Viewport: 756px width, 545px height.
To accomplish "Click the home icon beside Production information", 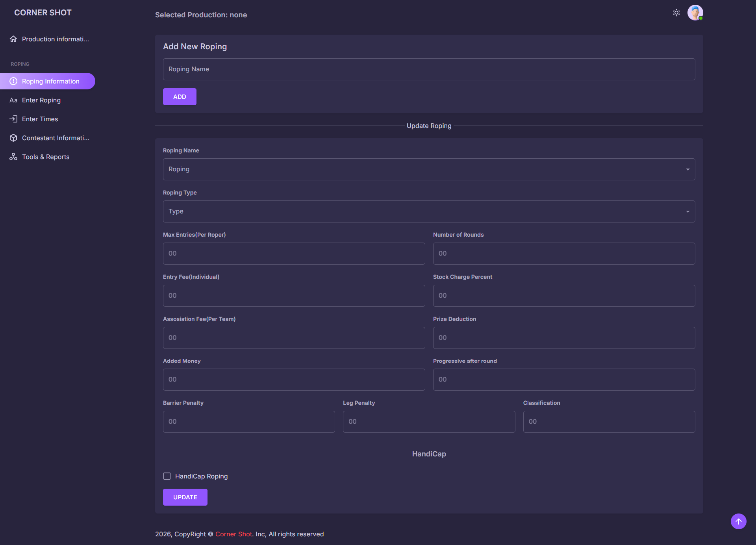I will point(13,39).
